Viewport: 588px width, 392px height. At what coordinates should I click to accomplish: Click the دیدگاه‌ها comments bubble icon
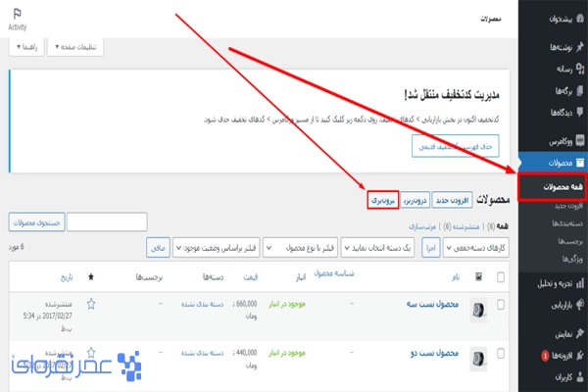[x=580, y=112]
